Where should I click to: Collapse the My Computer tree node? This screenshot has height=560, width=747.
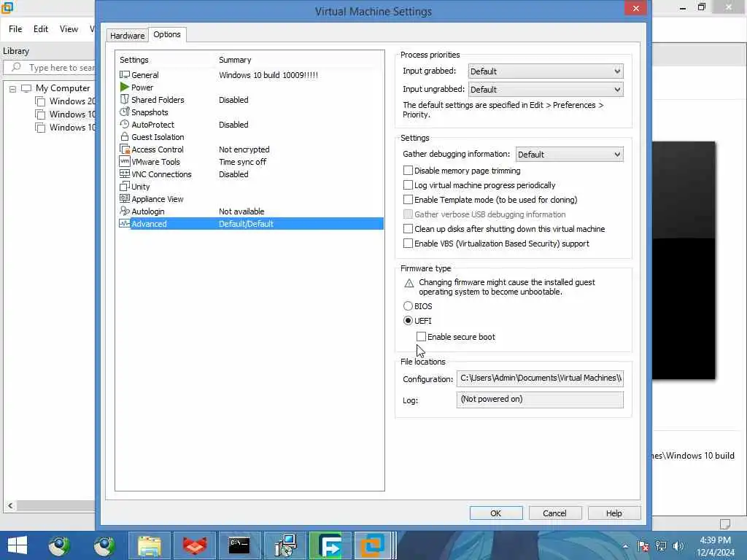click(13, 88)
